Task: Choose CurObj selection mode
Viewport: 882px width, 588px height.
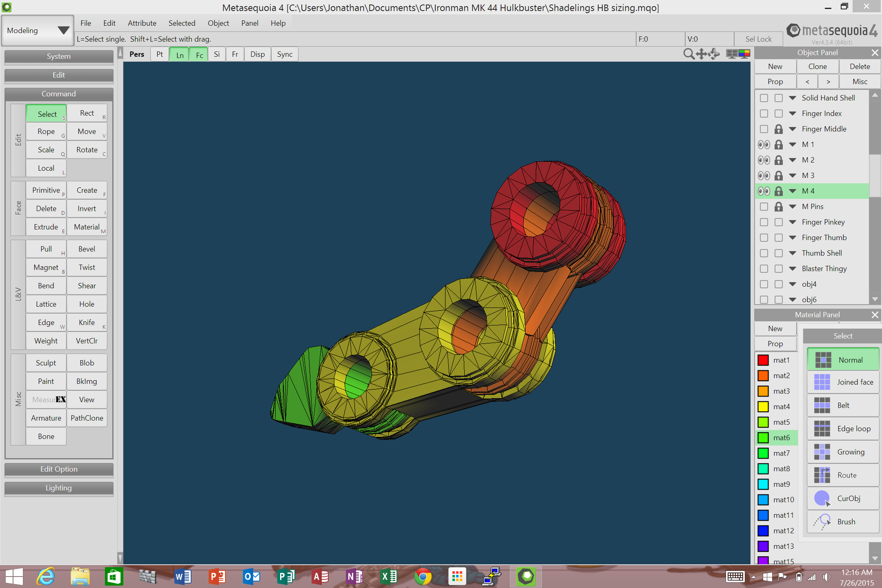Action: click(x=843, y=499)
